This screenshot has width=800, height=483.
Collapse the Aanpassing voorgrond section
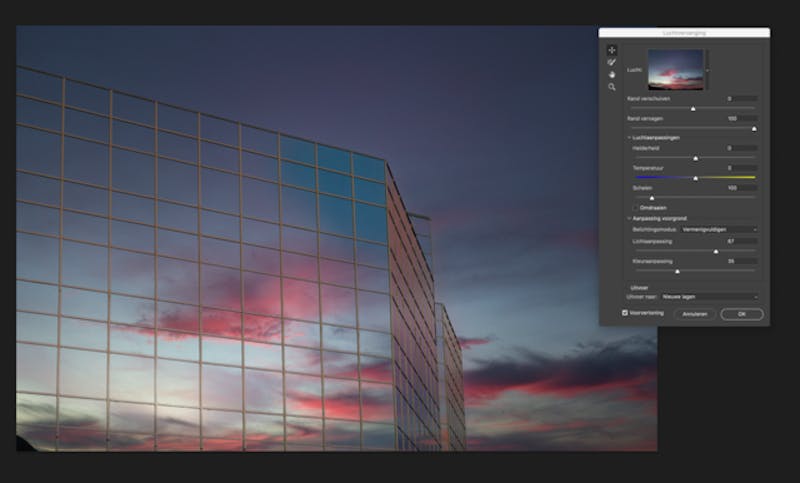629,218
